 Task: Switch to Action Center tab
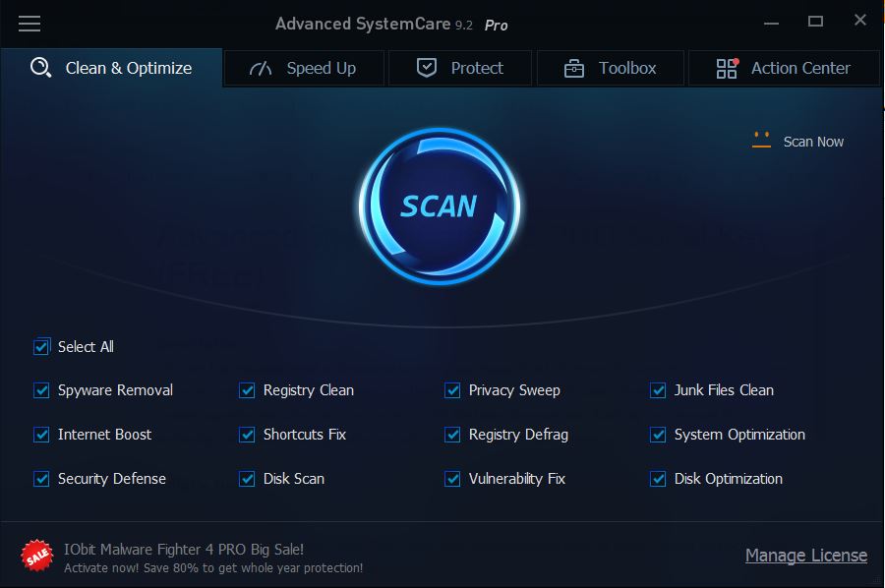(x=784, y=68)
